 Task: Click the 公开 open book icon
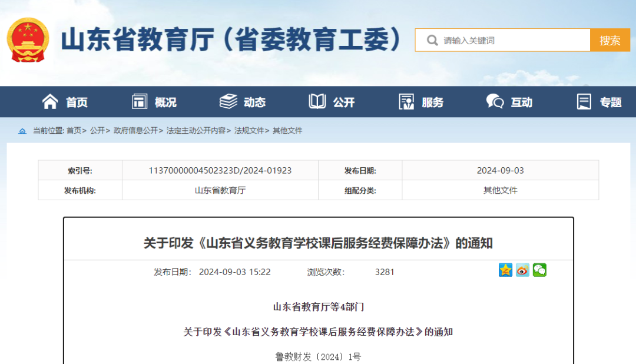click(317, 101)
